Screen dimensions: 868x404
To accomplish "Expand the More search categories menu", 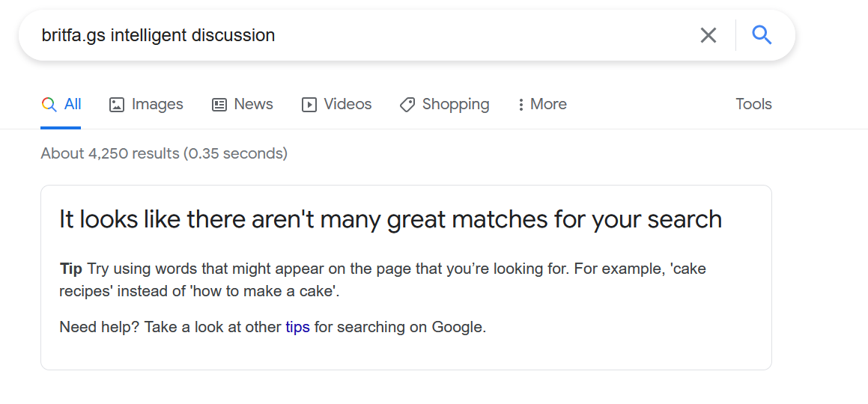I will point(542,105).
